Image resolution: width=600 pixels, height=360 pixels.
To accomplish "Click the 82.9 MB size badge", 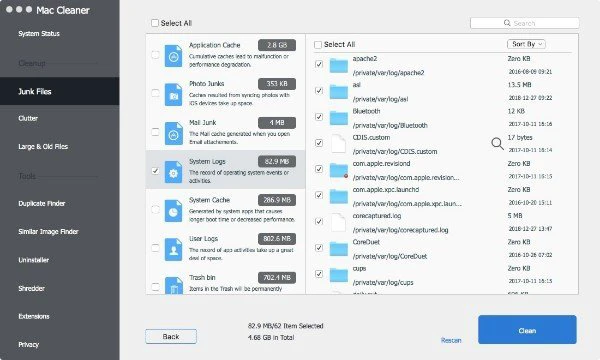I will 277,161.
